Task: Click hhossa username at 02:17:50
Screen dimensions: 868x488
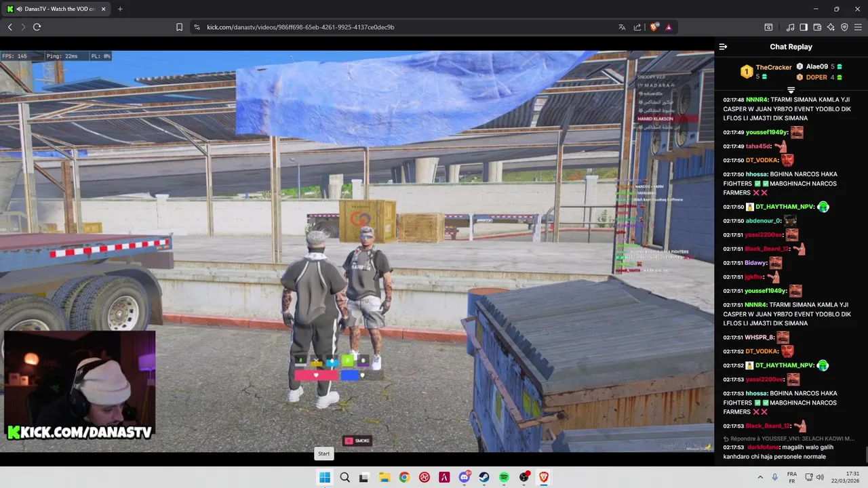Action: (756, 174)
